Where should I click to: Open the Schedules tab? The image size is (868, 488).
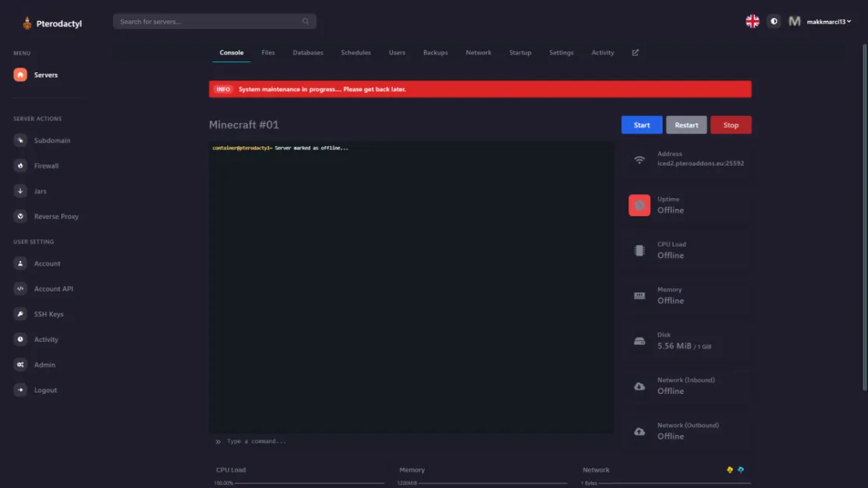(x=356, y=53)
